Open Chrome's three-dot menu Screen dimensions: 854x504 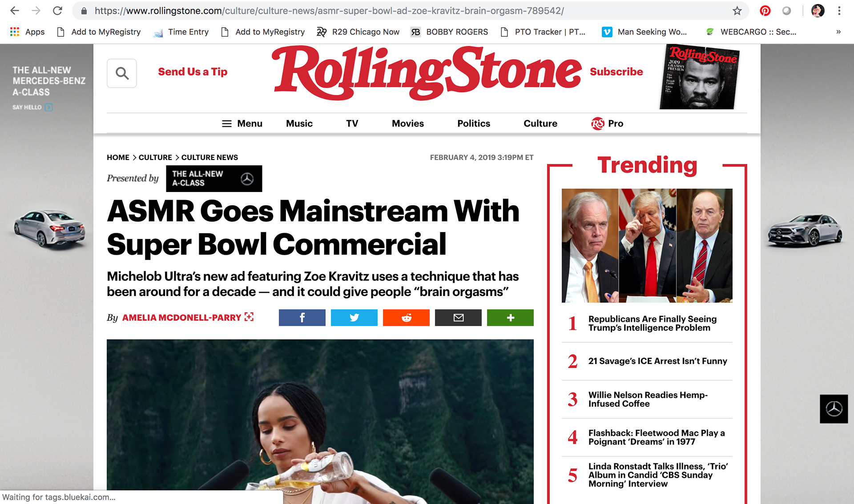coord(839,11)
